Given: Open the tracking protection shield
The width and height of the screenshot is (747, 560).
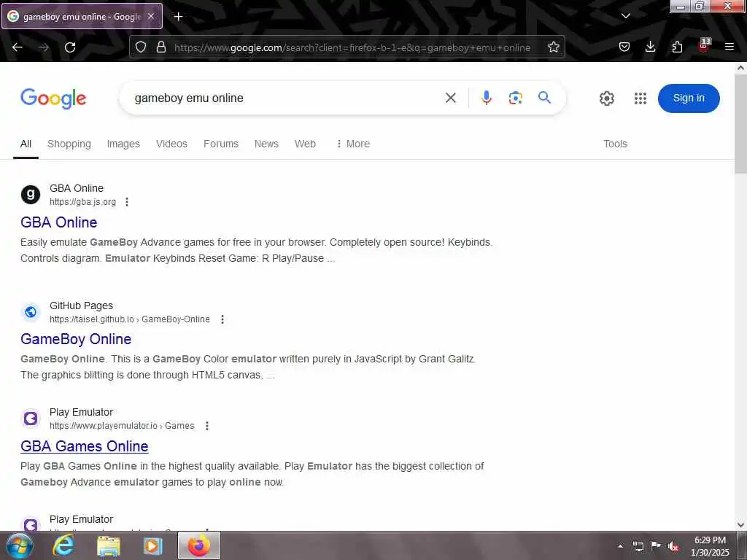Looking at the screenshot, I should [141, 47].
